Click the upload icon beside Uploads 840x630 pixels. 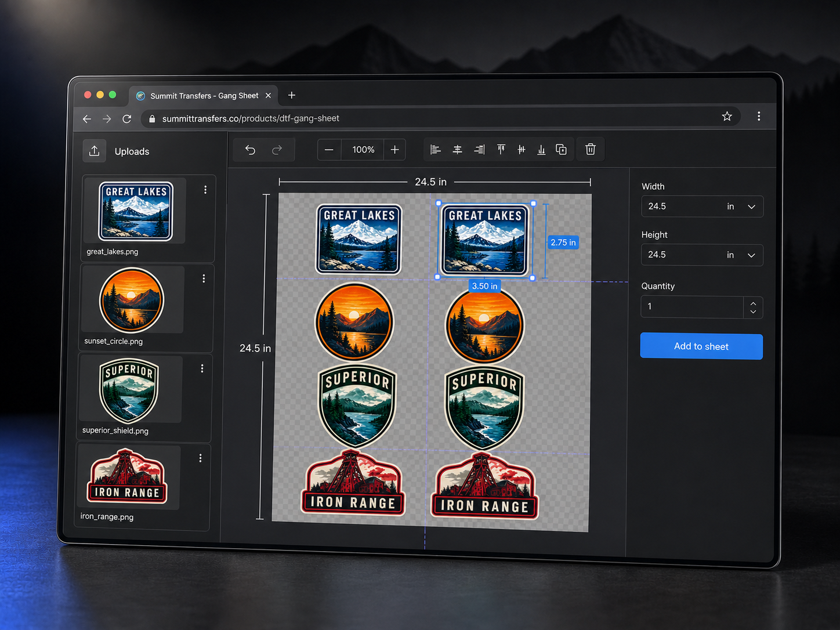(x=94, y=151)
